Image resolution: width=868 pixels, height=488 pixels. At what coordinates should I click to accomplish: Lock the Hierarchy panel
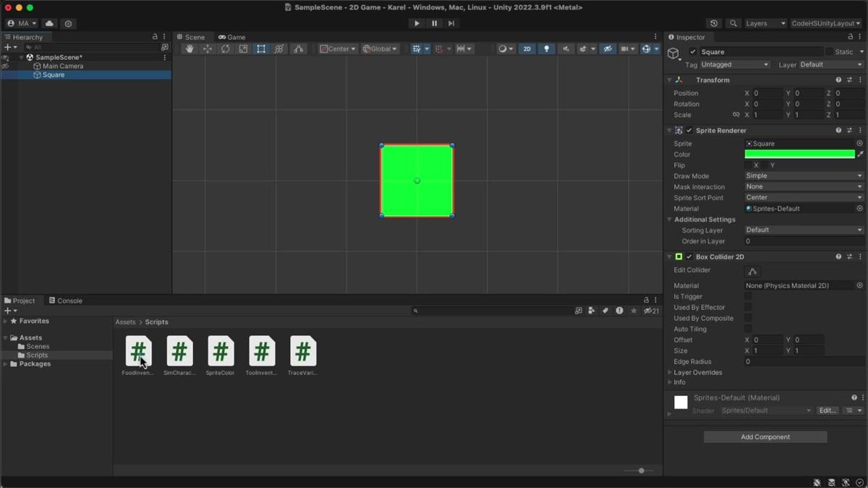tap(155, 37)
